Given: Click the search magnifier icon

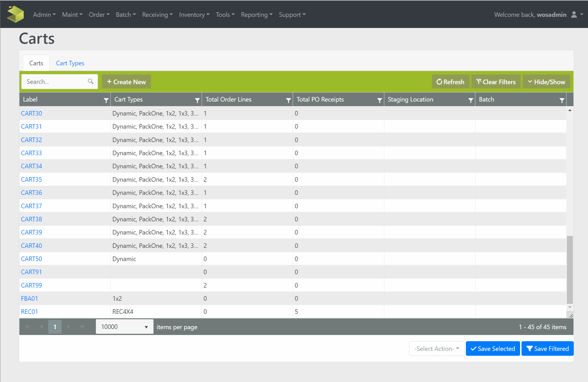Looking at the screenshot, I should [90, 82].
